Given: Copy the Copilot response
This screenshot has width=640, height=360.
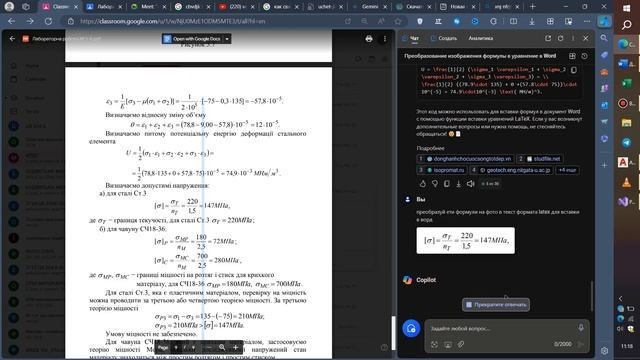Looking at the screenshot, I should (447, 184).
